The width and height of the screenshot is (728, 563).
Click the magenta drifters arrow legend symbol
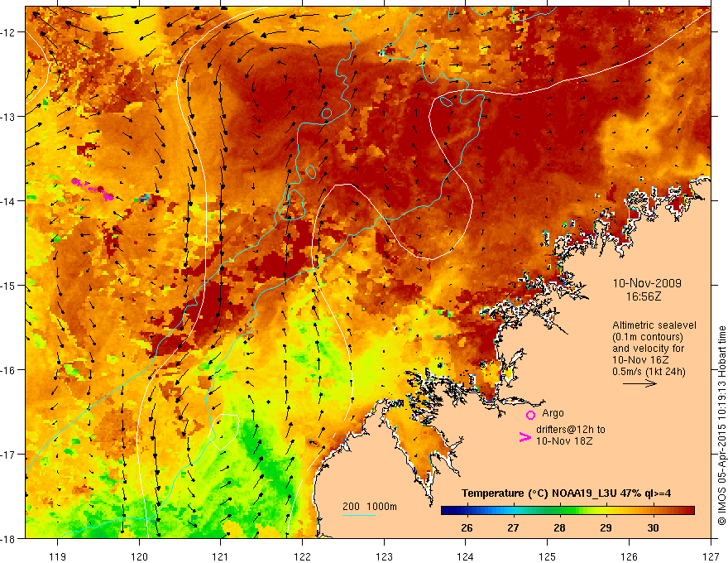tap(524, 437)
